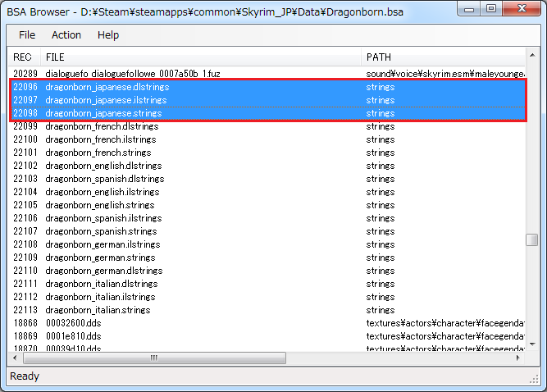This screenshot has height=392, width=547.
Task: Select dragonborn_italian.strings row
Action: pyautogui.click(x=267, y=310)
